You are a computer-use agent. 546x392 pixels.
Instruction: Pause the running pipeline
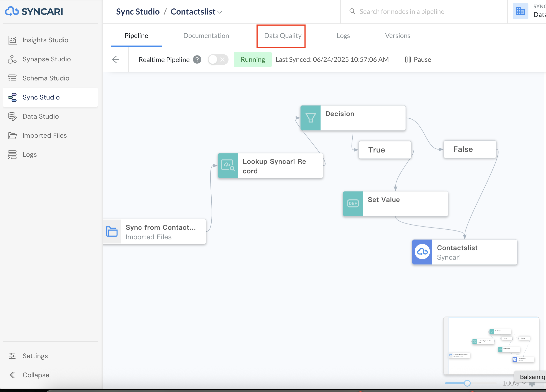click(x=418, y=59)
